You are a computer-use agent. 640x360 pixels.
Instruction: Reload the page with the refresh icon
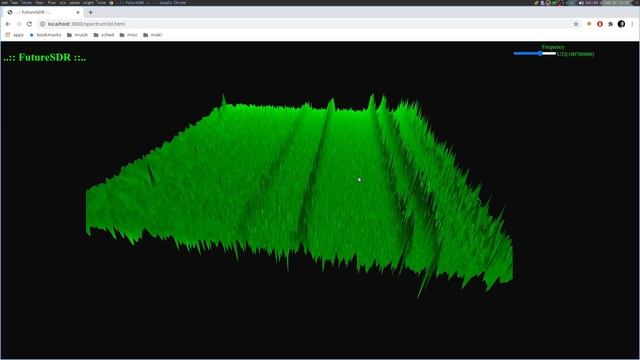(x=29, y=24)
